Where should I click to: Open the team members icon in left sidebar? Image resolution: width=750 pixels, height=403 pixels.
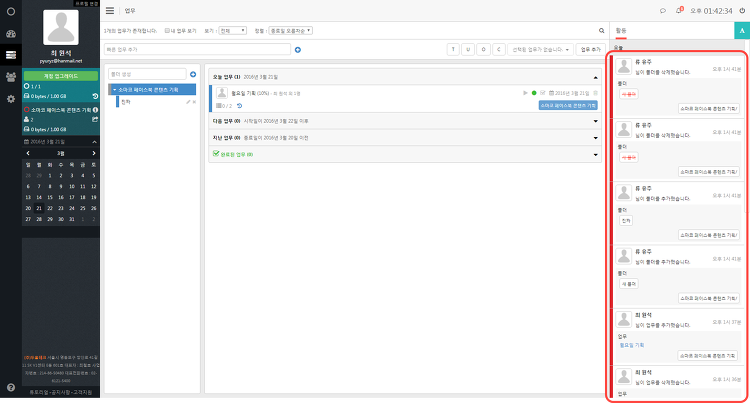click(11, 76)
